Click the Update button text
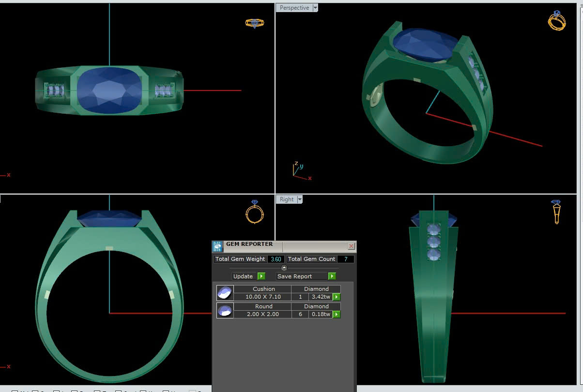This screenshot has width=583, height=392. click(243, 276)
